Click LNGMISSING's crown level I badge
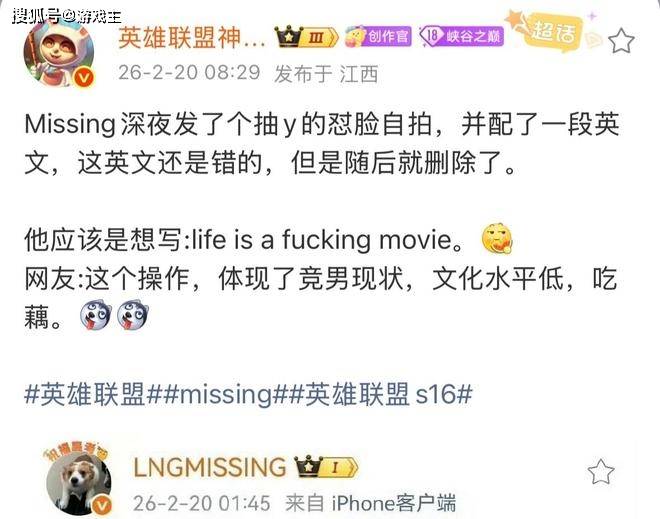Viewport: 660px width, 519px height. coord(327,466)
